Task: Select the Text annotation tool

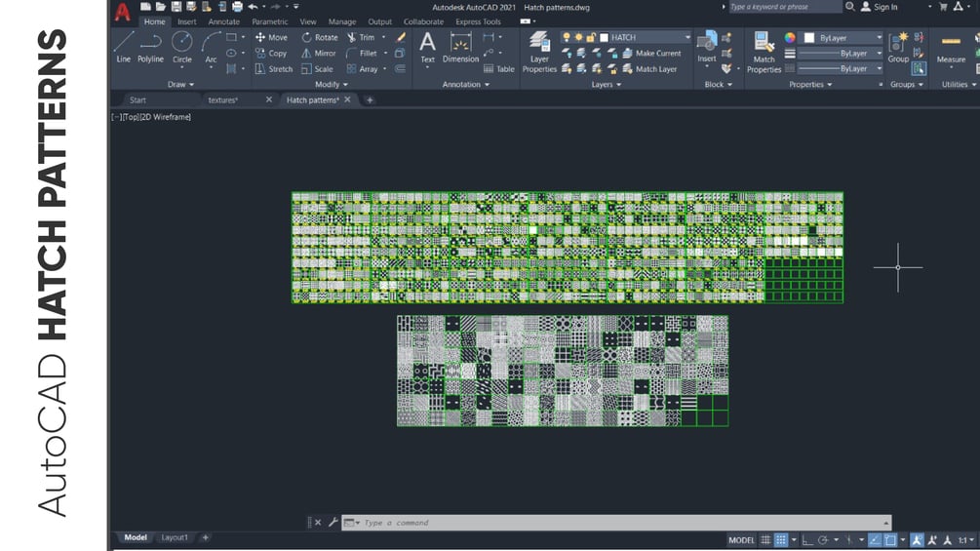Action: tap(427, 48)
